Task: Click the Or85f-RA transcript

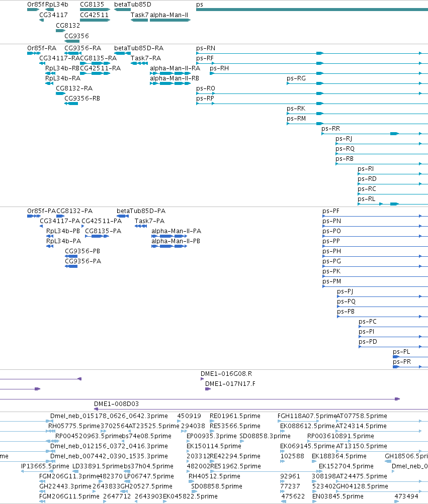Action: pyautogui.click(x=34, y=53)
